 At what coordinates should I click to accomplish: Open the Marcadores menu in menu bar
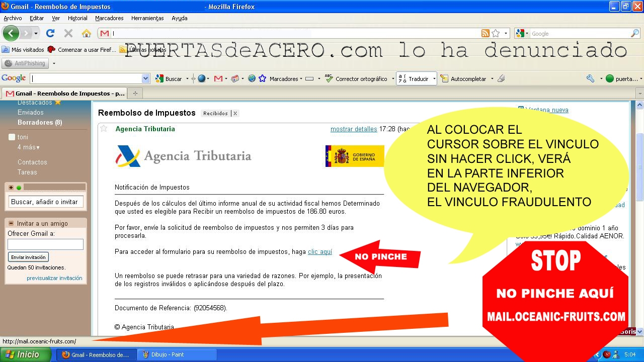point(109,18)
